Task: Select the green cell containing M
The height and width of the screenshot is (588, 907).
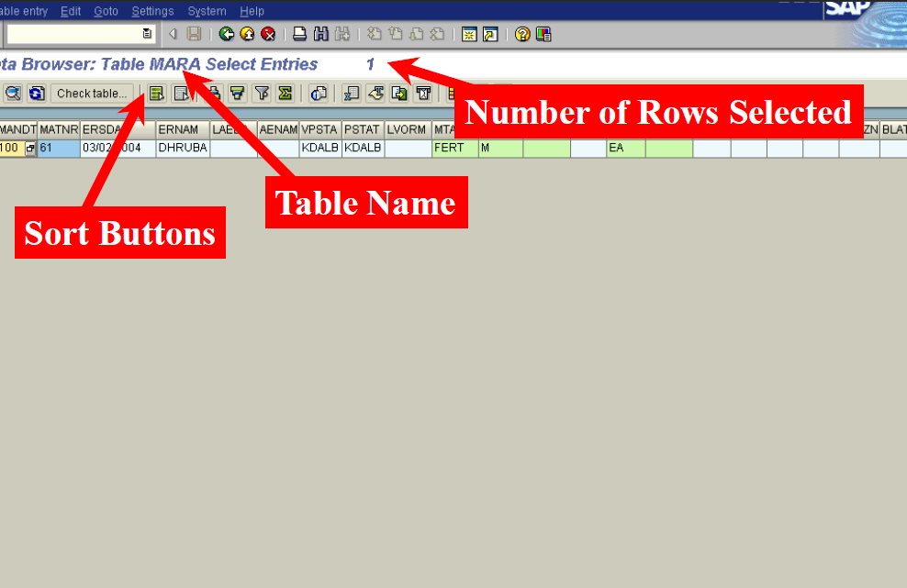Action: point(501,148)
